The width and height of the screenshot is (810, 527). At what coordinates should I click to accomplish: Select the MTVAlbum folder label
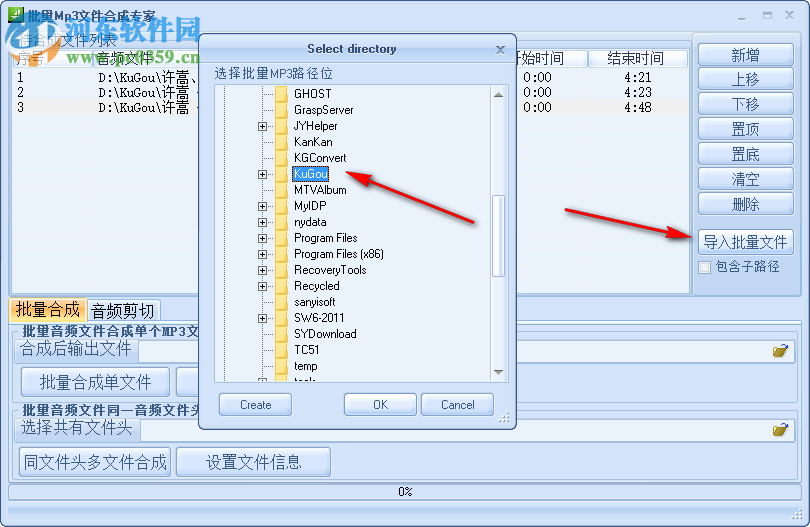point(320,190)
